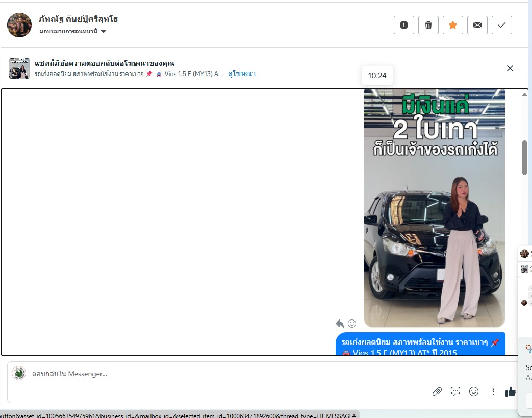
Task: React to the image with smiley icon
Action: pos(352,323)
